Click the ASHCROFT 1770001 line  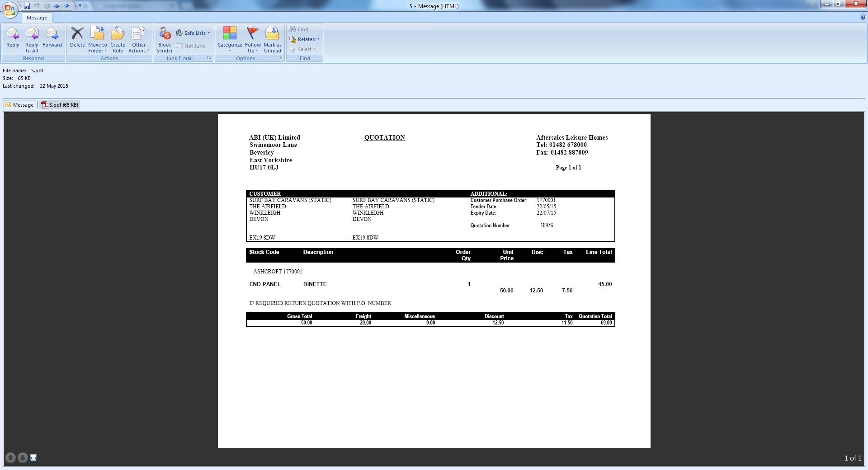click(278, 272)
